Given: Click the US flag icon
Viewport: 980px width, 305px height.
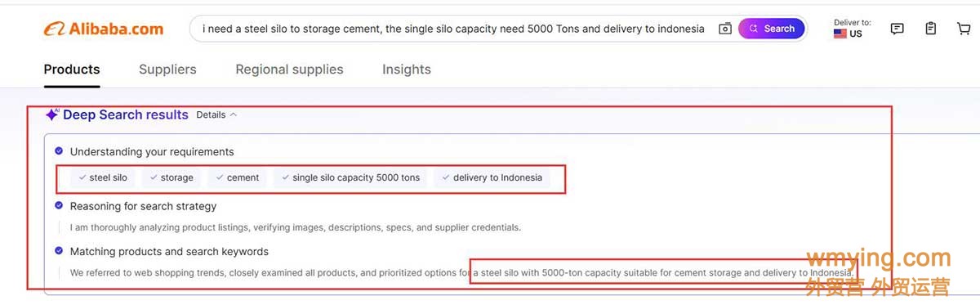Looking at the screenshot, I should [x=840, y=34].
